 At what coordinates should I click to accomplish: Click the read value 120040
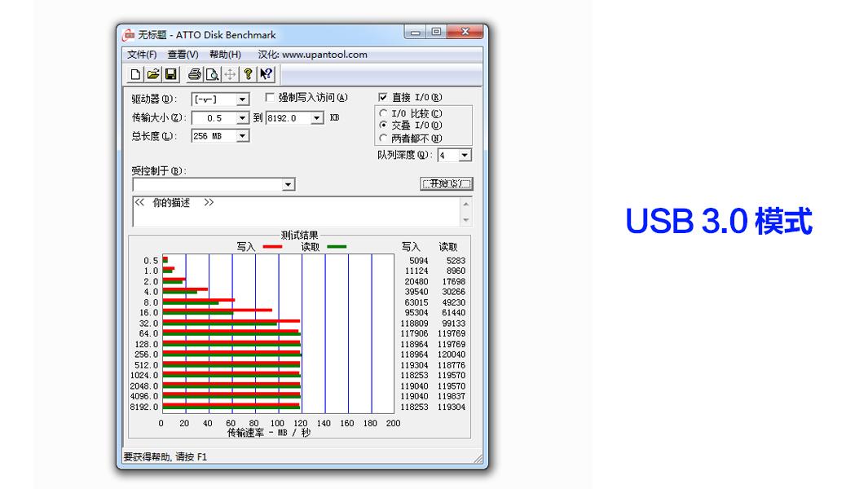pos(452,355)
